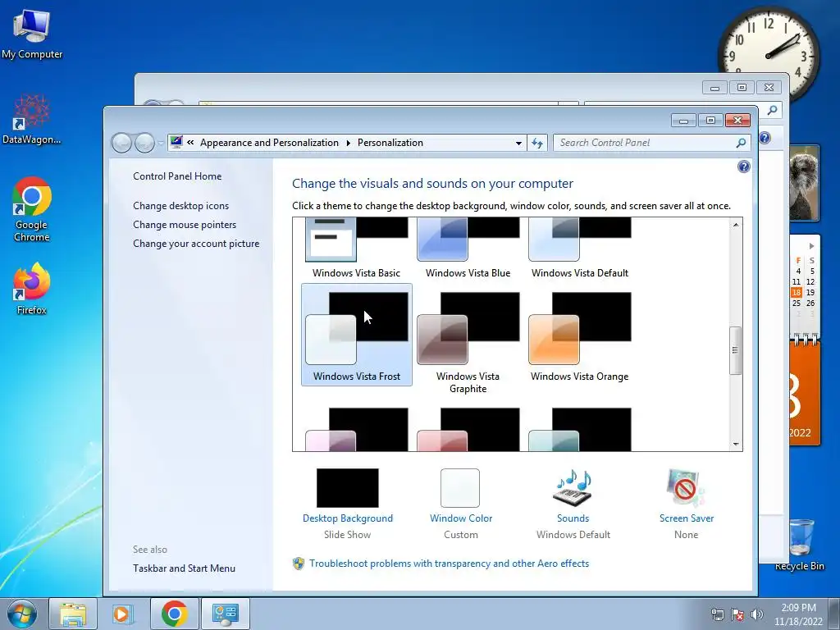This screenshot has width=840, height=630.
Task: Open Change desktop icons link
Action: pos(181,206)
